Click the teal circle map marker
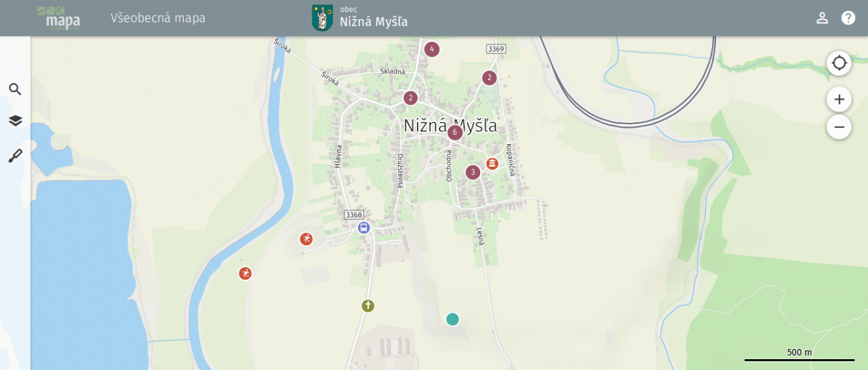 coord(452,319)
